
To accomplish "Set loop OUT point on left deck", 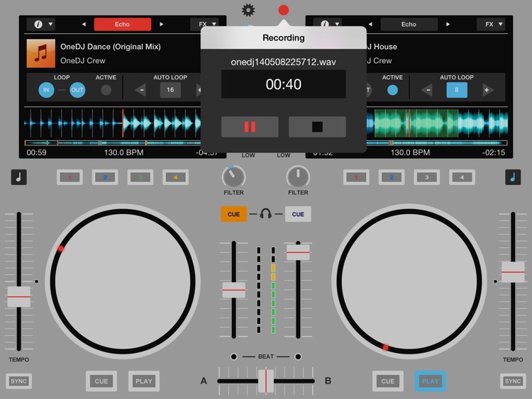I will click(x=77, y=90).
